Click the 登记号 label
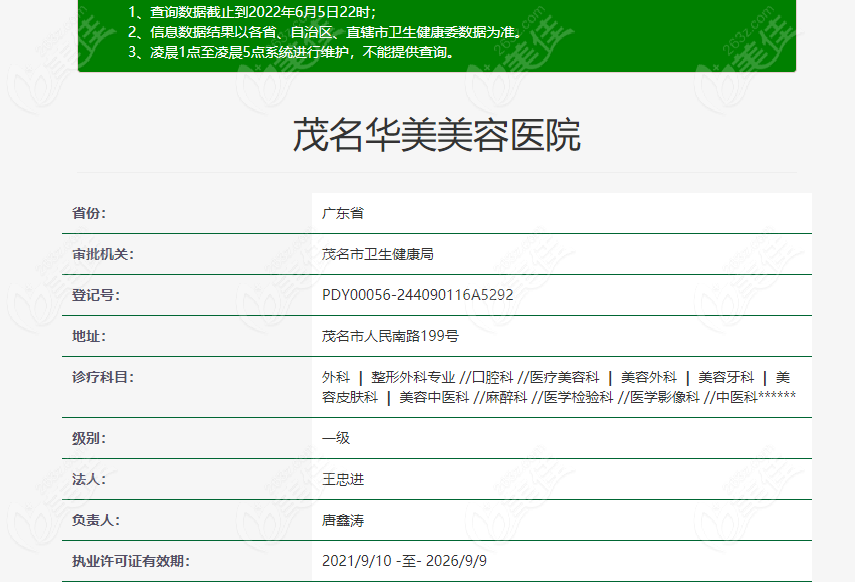This screenshot has height=582, width=855. (x=96, y=295)
